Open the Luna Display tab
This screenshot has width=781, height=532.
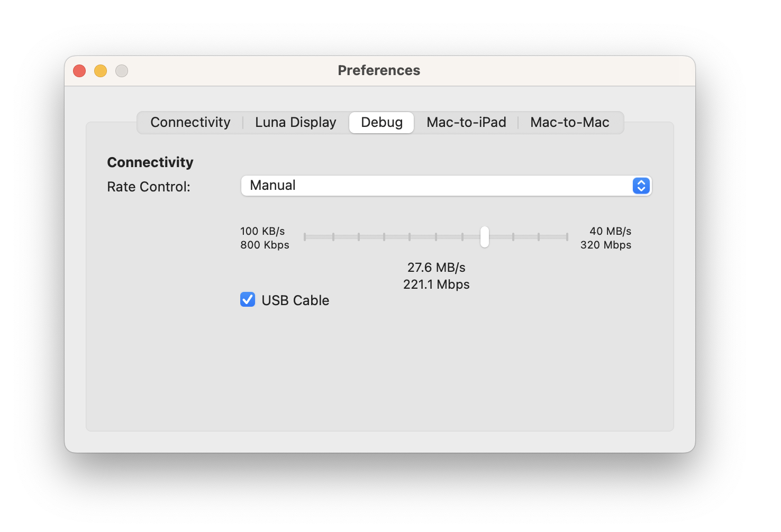pos(295,122)
